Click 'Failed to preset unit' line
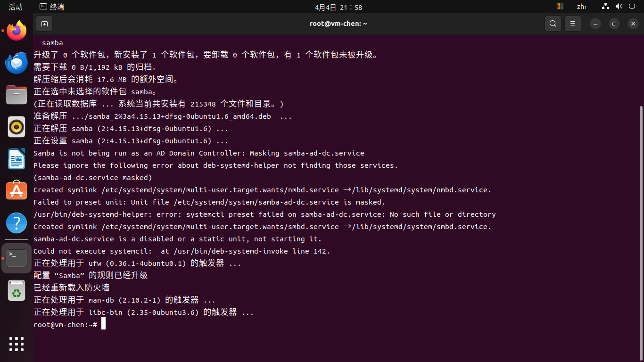 [x=209, y=202]
